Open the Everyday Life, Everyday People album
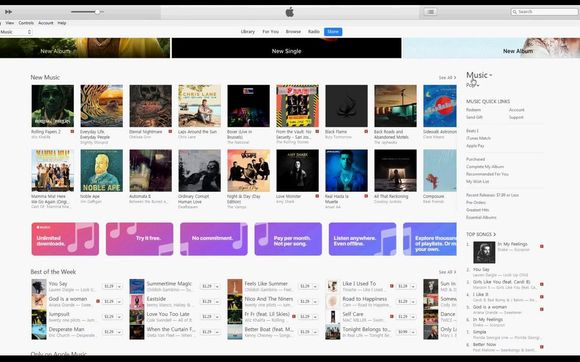The image size is (580, 362). pyautogui.click(x=101, y=106)
